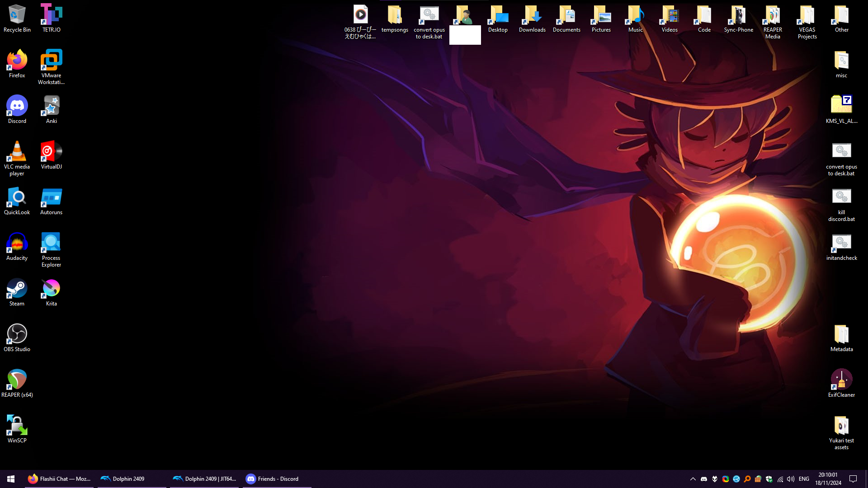Viewport: 868px width, 488px height.
Task: Select the user profile folder shortcut icon
Action: (464, 15)
